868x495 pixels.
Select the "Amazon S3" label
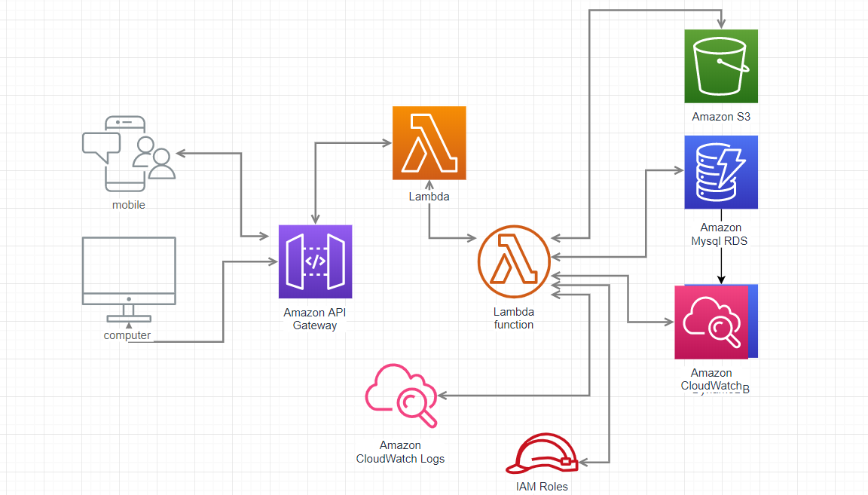click(x=721, y=117)
